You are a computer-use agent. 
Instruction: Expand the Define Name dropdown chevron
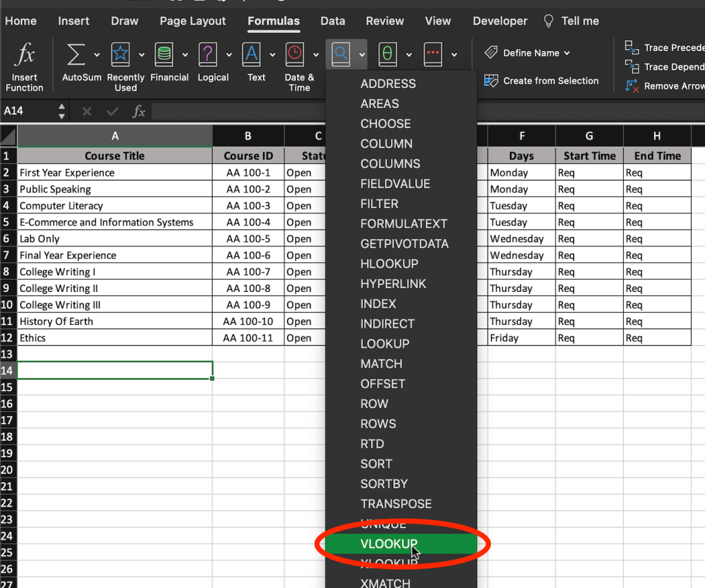click(x=567, y=53)
